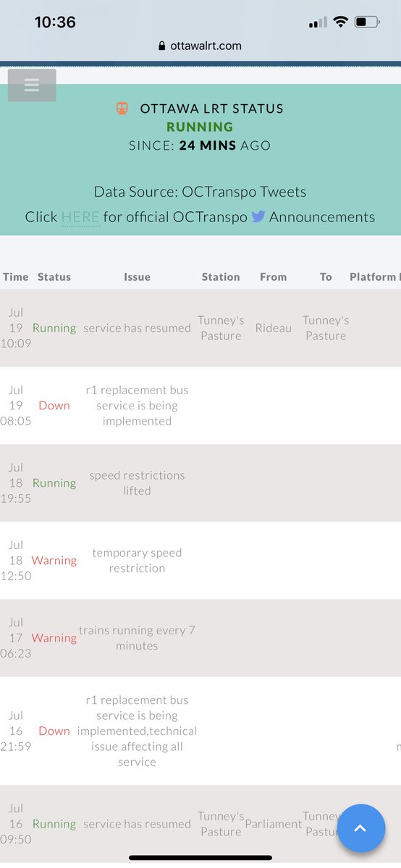Select Tunney's Pasture station in Jul 19 row
The height and width of the screenshot is (868, 401).
click(x=221, y=328)
